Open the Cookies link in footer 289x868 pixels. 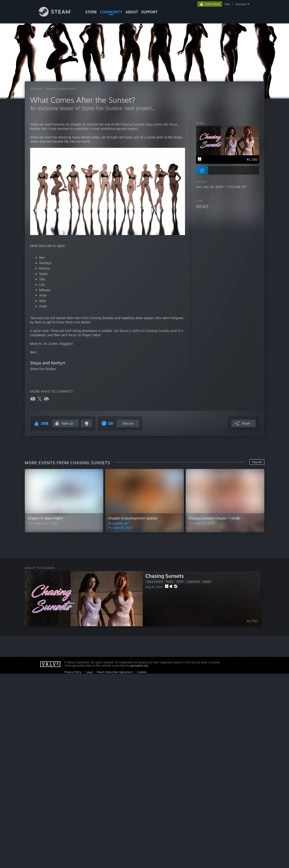click(142, 672)
